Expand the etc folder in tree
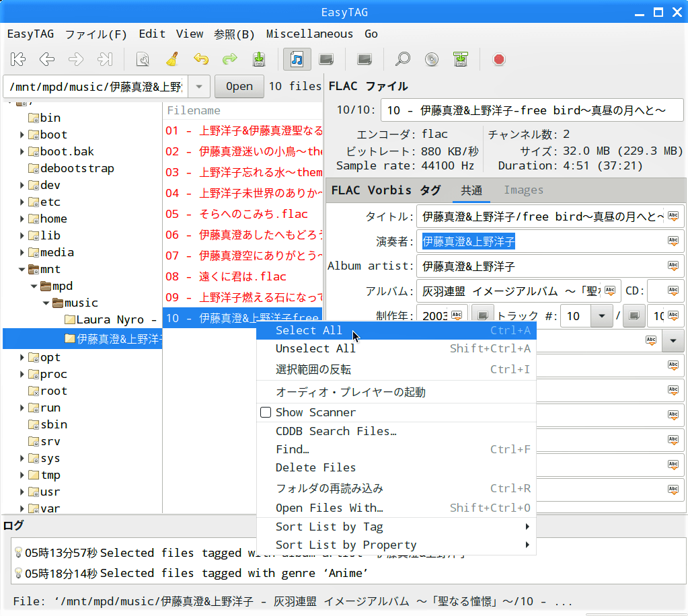The image size is (688, 616). (x=22, y=202)
